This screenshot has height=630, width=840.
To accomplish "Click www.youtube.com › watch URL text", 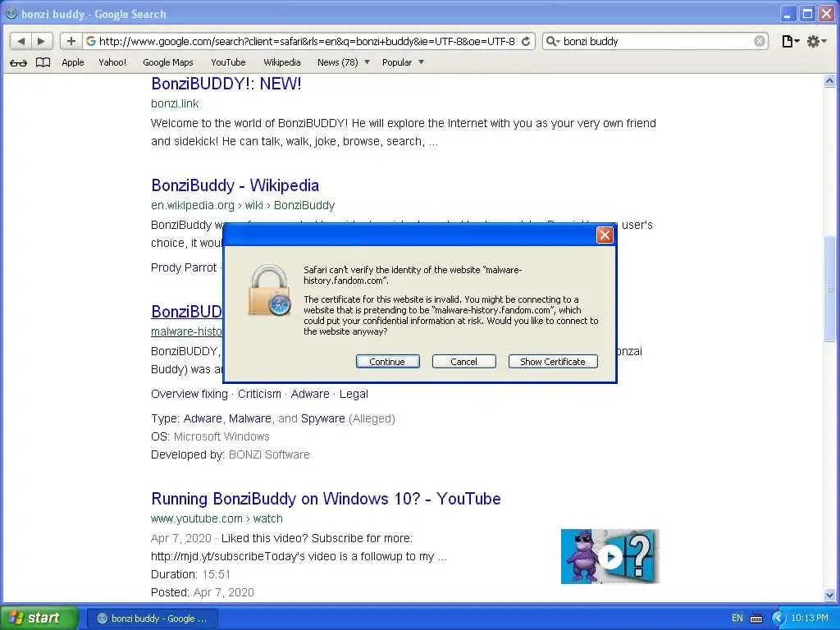I will [x=217, y=518].
